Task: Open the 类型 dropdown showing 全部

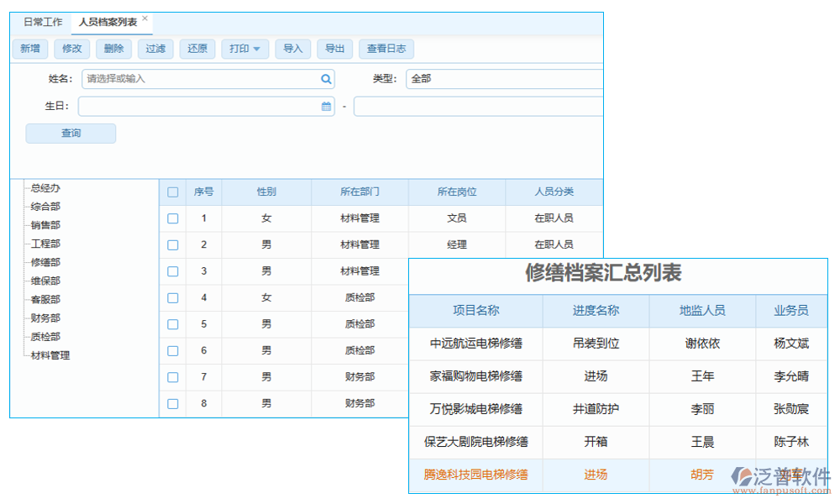Action: (504, 78)
